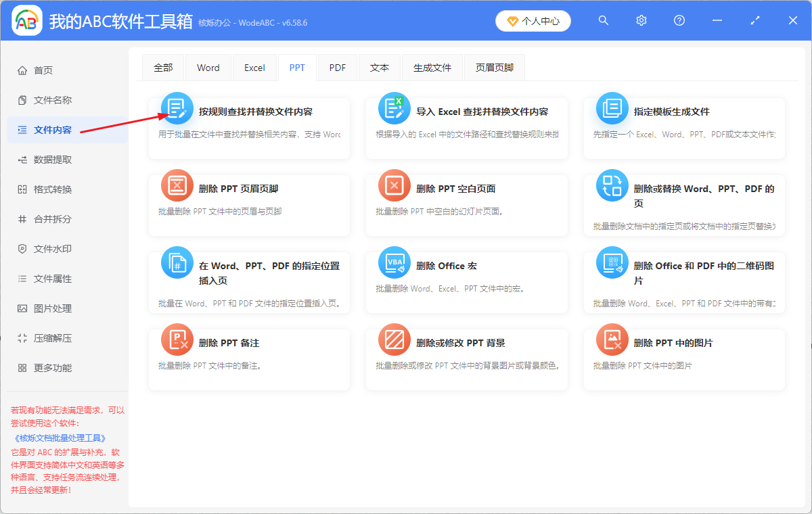Click the 导入 Excel 查找并替换 tool icon
Image resolution: width=812 pixels, height=514 pixels.
[394, 107]
